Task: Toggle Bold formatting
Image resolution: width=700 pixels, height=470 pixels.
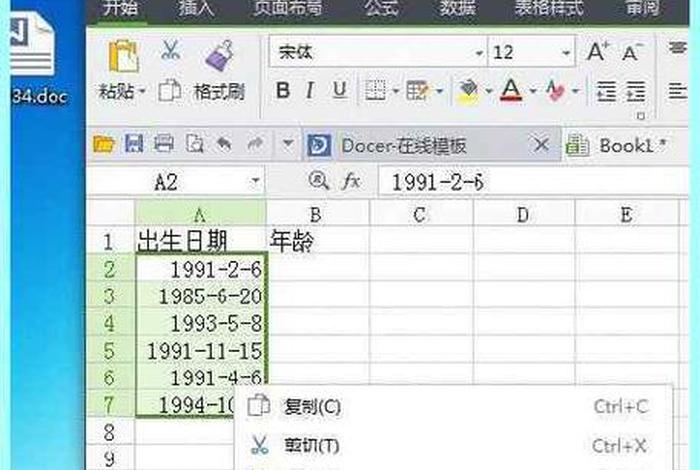Action: 283,91
